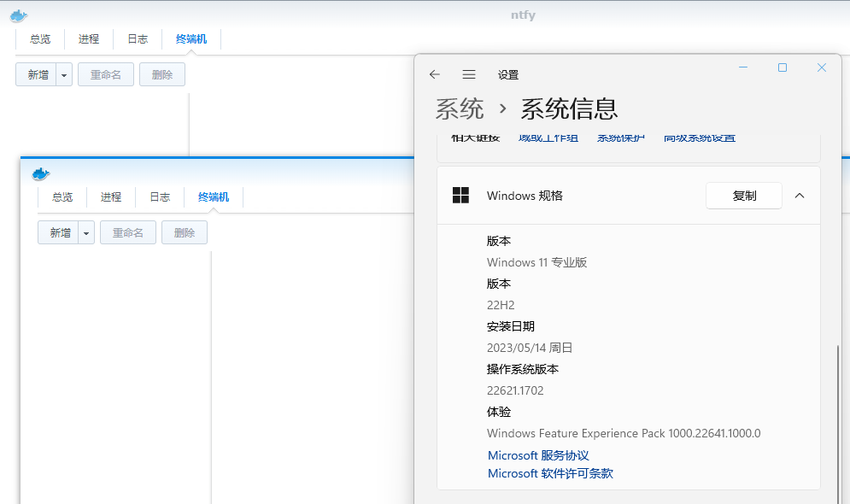Image resolution: width=850 pixels, height=504 pixels.
Task: Click the Docker whale icon in ntfy window
Action: pos(18,15)
